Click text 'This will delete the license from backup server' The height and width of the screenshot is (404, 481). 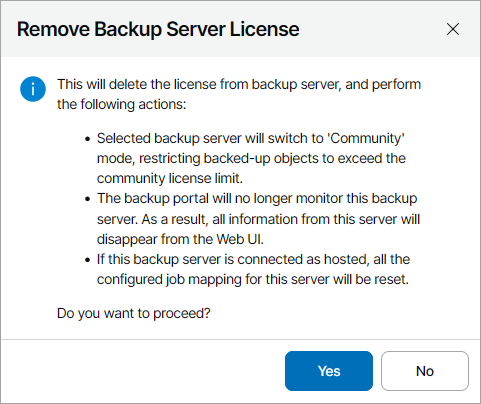[199, 84]
